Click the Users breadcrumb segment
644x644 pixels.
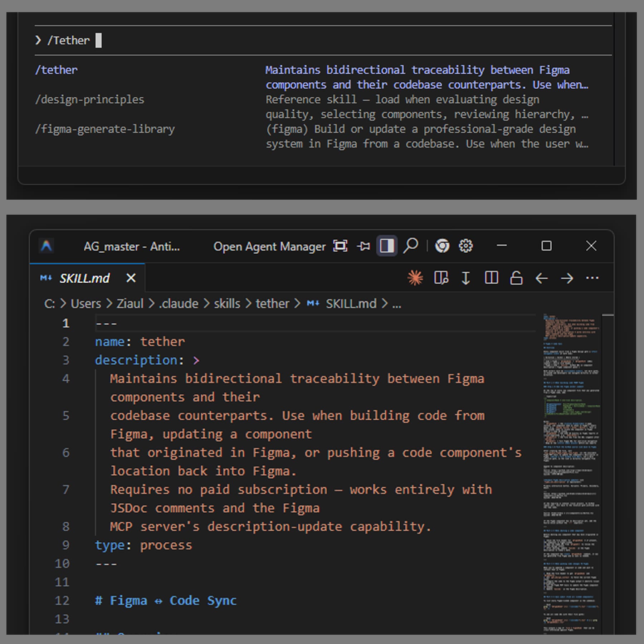point(86,304)
